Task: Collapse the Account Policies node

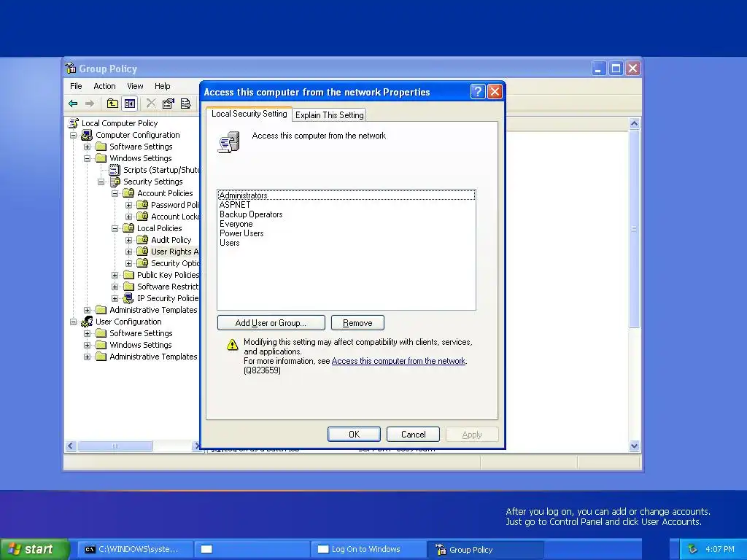Action: coord(115,193)
